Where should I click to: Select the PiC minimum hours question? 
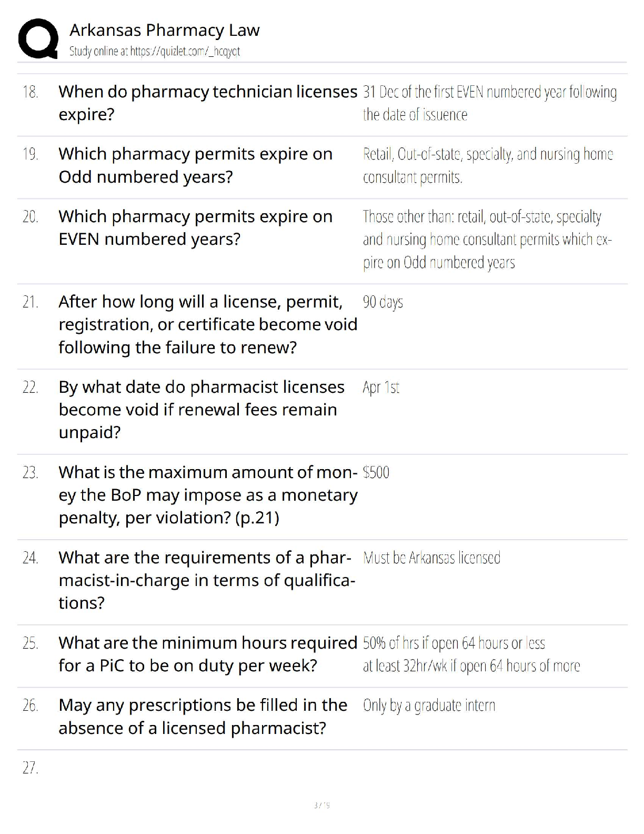208,654
